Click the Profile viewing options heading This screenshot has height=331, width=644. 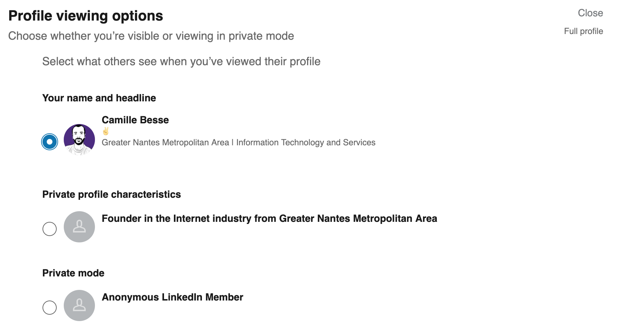click(x=86, y=16)
